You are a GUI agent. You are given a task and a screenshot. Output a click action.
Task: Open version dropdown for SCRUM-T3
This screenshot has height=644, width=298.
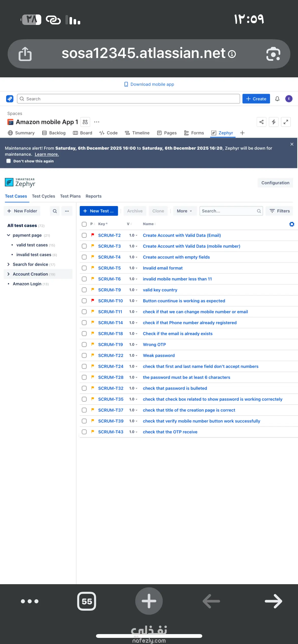[x=133, y=246]
